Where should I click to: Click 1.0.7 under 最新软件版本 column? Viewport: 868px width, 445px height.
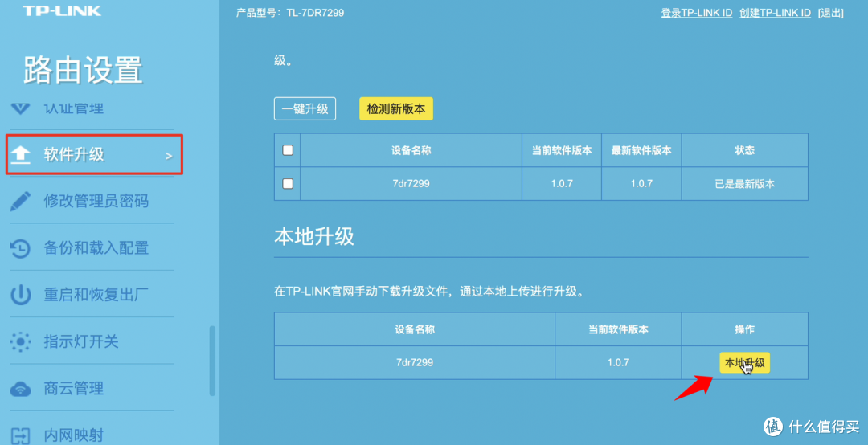coord(641,183)
